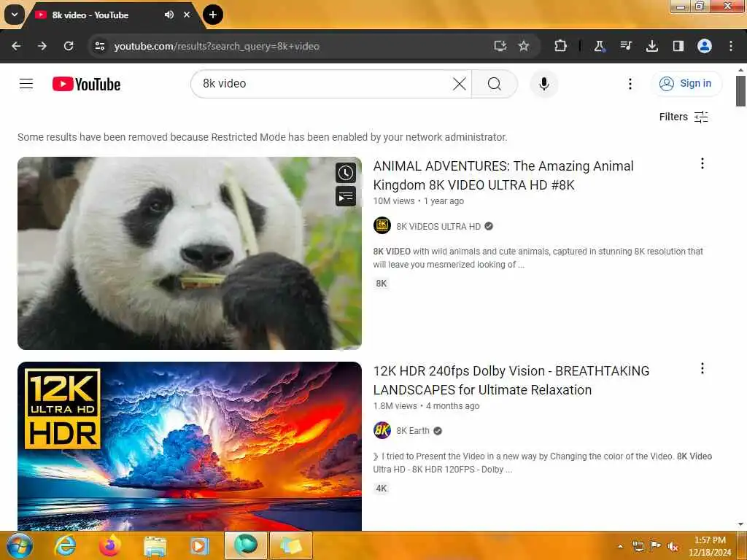Click in the YouTube search box
The height and width of the screenshot is (560, 747).
324,84
